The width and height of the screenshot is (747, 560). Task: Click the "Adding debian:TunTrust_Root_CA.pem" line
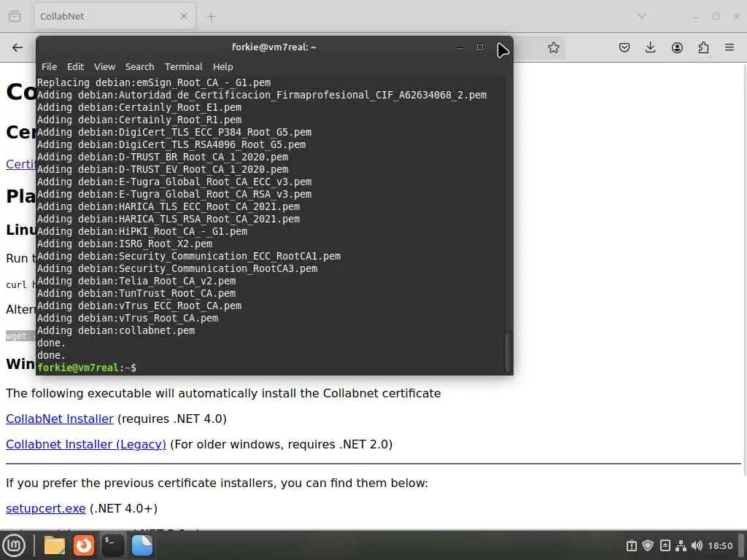(136, 293)
